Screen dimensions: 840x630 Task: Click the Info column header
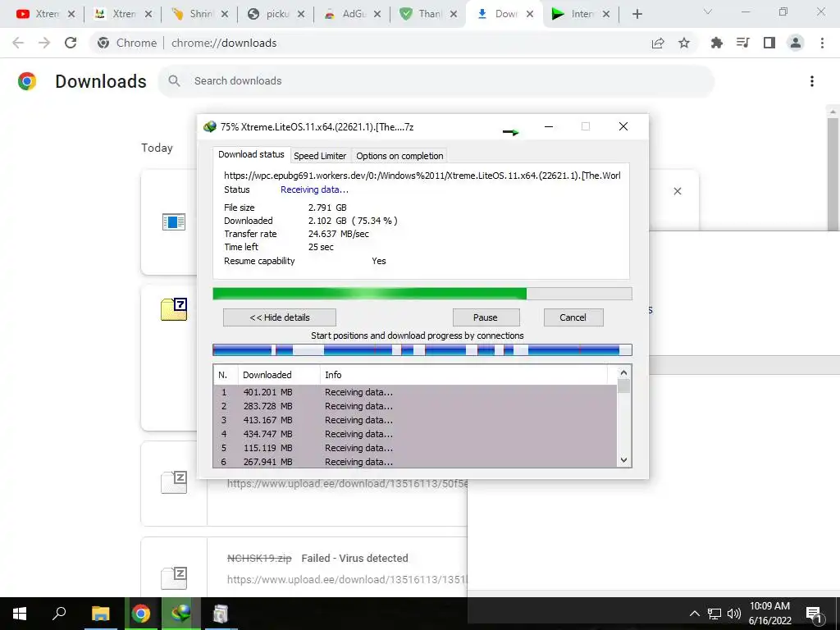click(x=463, y=375)
